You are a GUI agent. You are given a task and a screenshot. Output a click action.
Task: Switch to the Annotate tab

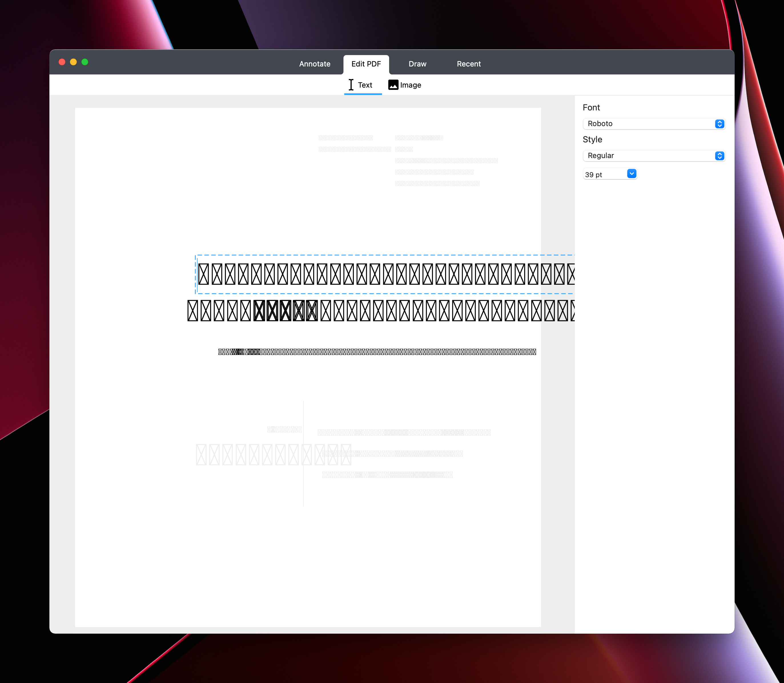tap(315, 64)
